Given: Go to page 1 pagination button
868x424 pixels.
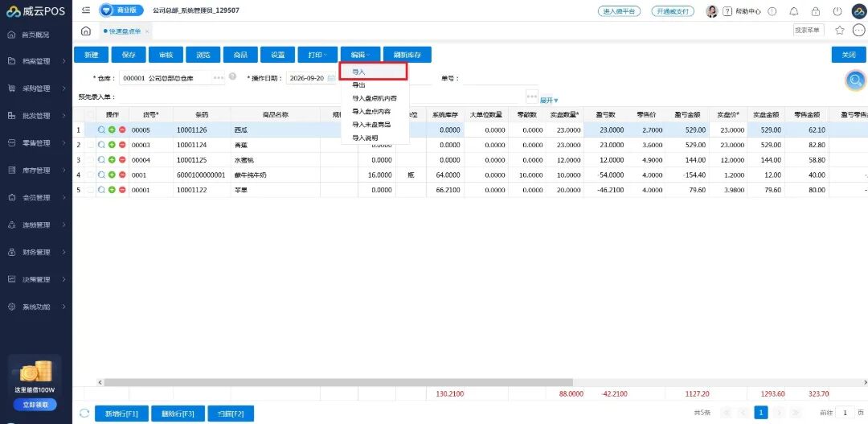Looking at the screenshot, I should click(x=762, y=413).
